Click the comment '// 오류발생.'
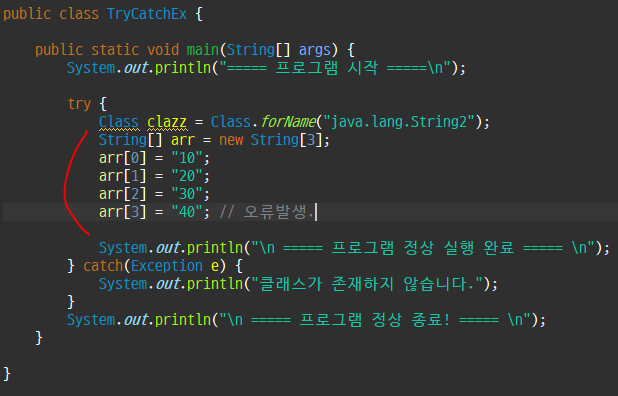 pos(266,212)
